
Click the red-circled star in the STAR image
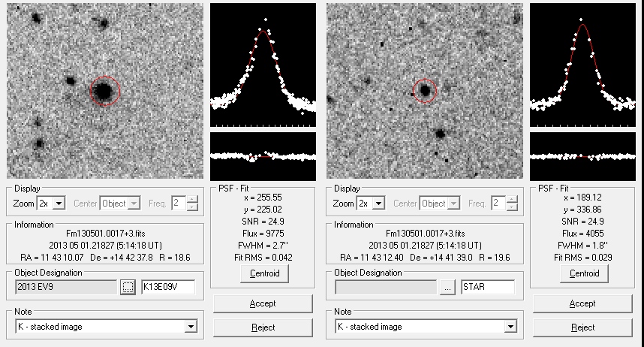(x=425, y=91)
